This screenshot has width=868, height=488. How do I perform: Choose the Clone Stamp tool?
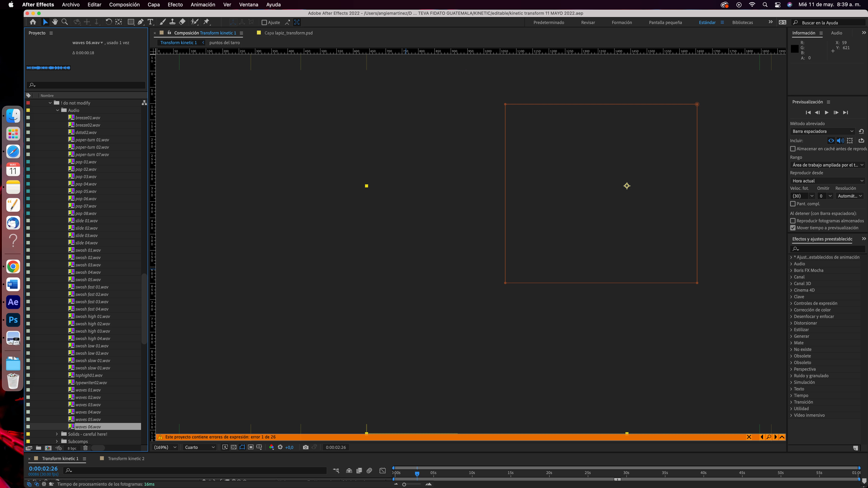tap(172, 22)
